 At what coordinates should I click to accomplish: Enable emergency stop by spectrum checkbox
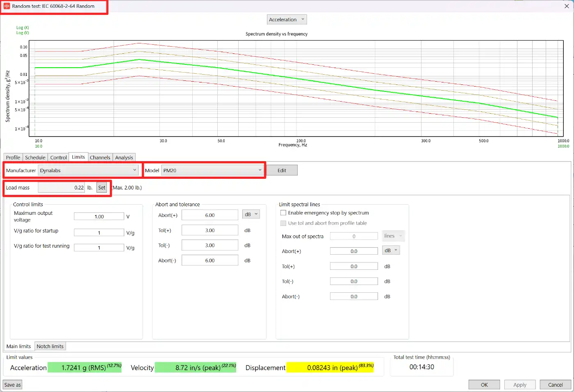point(283,213)
